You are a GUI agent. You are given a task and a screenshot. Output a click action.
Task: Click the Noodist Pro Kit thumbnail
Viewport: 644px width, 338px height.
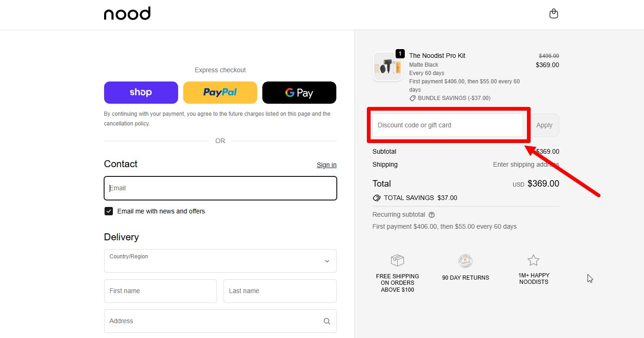(388, 66)
